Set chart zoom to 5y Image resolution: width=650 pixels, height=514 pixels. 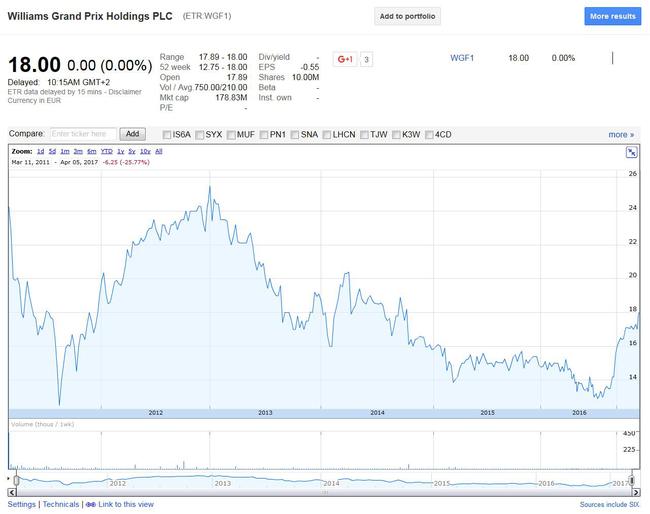click(132, 151)
